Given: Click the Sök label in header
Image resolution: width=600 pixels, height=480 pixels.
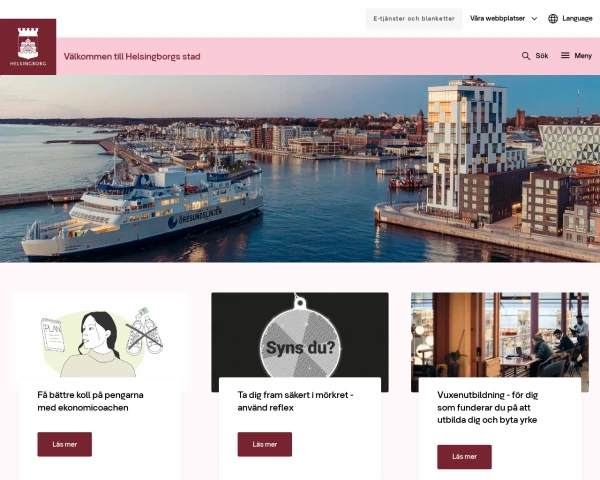Looking at the screenshot, I should click(541, 56).
